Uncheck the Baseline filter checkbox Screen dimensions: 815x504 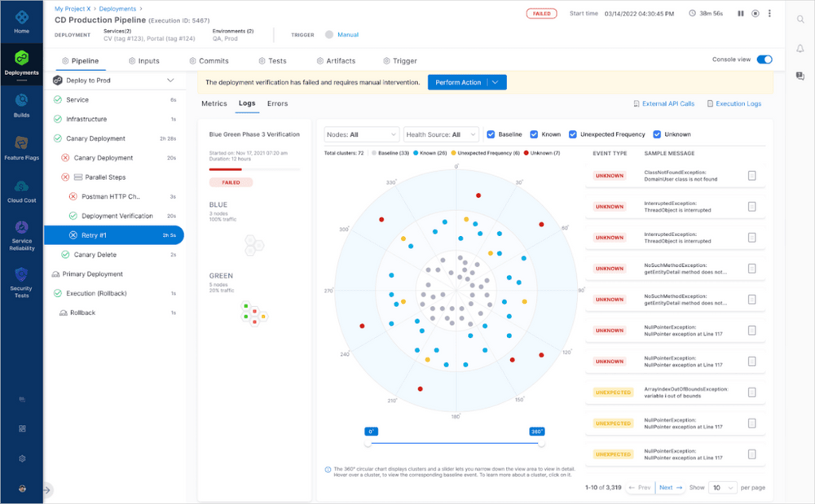pyautogui.click(x=491, y=134)
